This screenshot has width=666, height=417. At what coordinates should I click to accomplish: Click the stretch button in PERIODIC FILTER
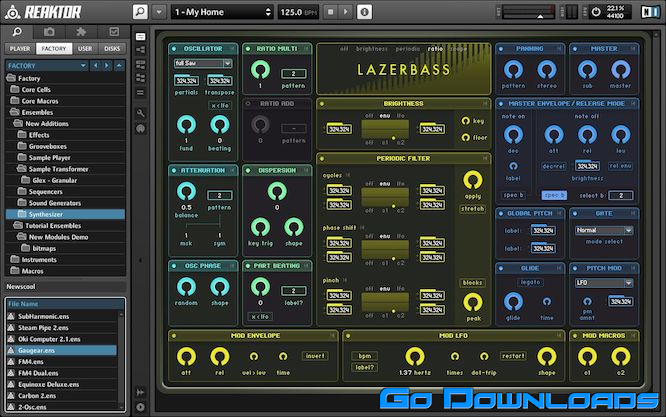pyautogui.click(x=472, y=209)
